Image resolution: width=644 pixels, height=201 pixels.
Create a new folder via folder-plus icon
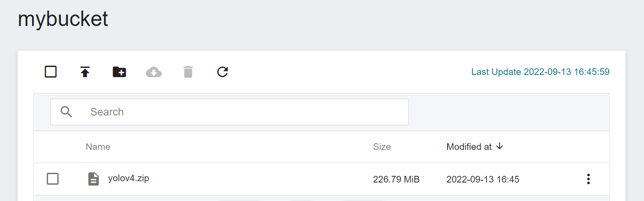[x=119, y=72]
